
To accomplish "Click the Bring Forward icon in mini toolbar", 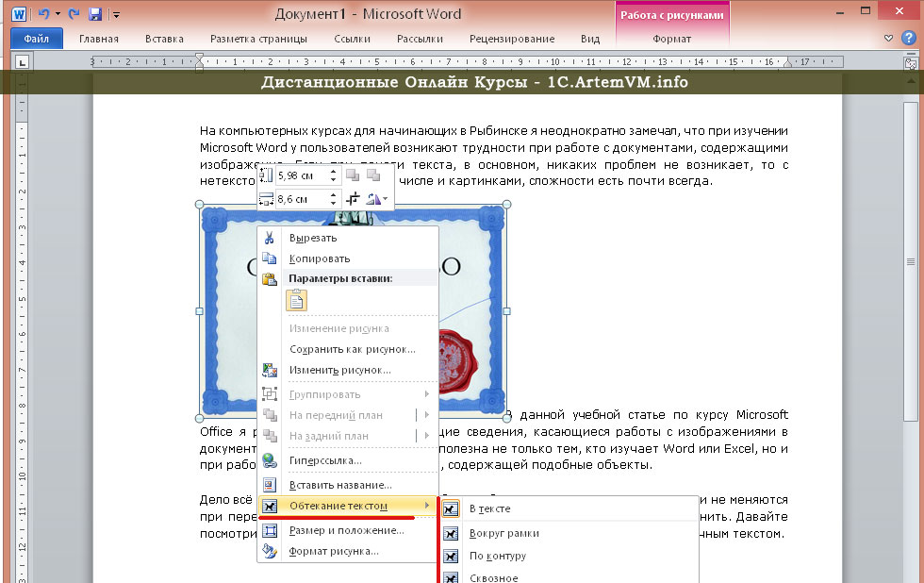I will pyautogui.click(x=353, y=175).
